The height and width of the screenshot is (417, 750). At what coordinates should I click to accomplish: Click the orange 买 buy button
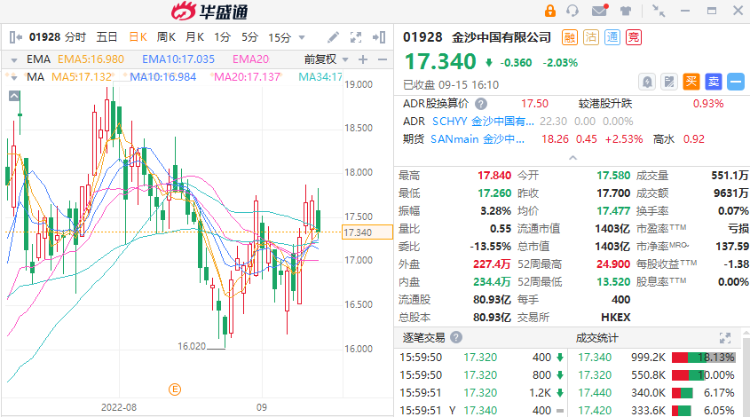point(691,82)
